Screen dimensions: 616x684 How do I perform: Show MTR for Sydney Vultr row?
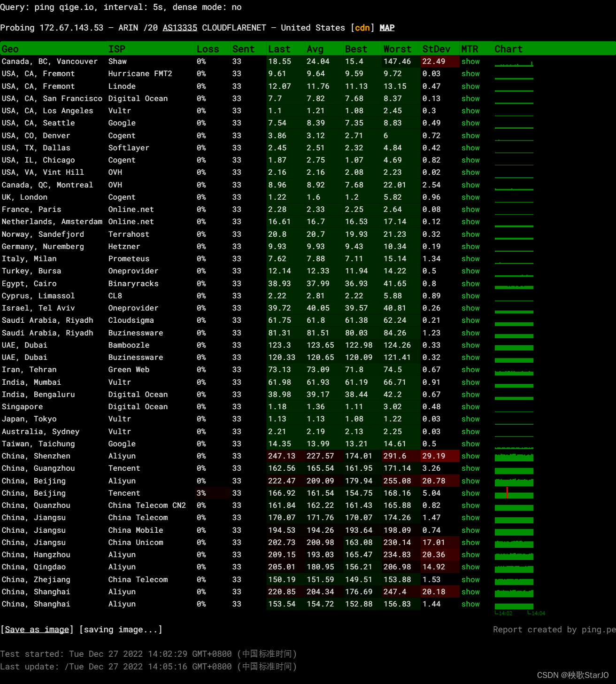(x=470, y=432)
